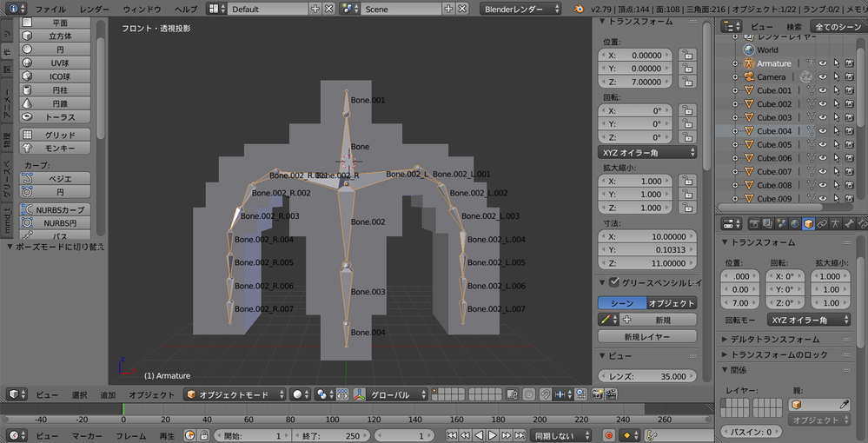The height and width of the screenshot is (443, 868).
Task: Hide Cube.001 using its eye icon
Action: click(x=822, y=90)
